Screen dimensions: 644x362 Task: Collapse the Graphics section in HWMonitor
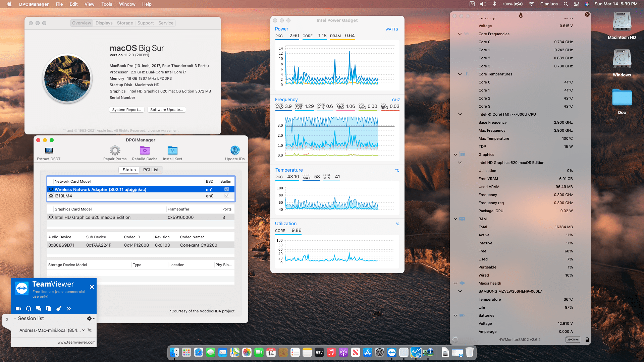click(x=455, y=155)
